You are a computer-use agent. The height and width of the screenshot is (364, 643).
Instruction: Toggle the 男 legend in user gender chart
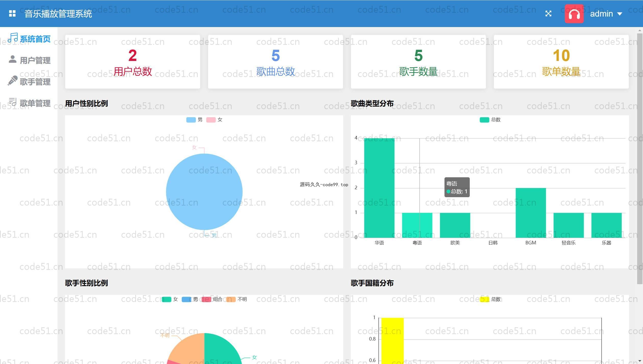click(x=194, y=120)
